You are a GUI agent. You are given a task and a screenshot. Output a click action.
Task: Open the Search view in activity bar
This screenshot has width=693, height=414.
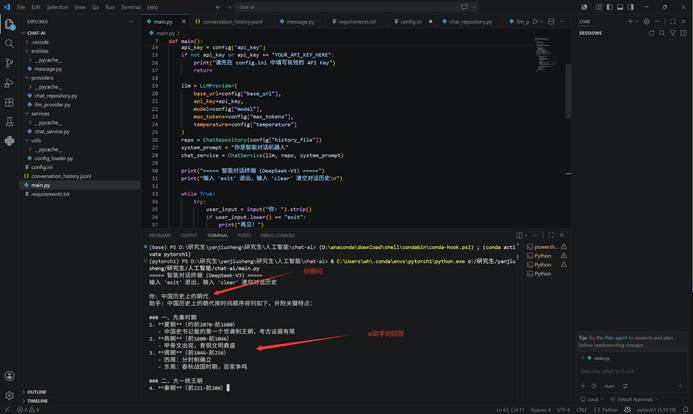click(x=9, y=44)
